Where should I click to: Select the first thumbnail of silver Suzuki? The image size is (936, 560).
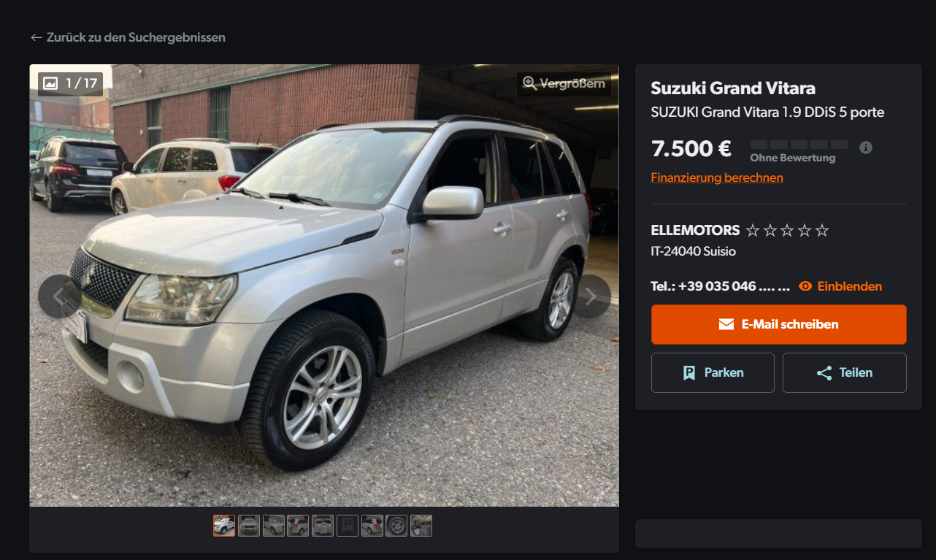(x=224, y=526)
